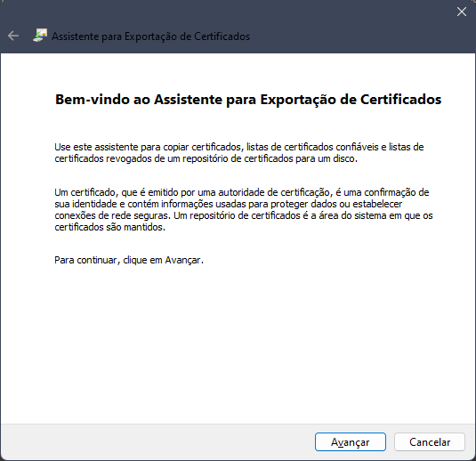Click the word 'Avançar' within the instruction sentence

[x=182, y=260]
